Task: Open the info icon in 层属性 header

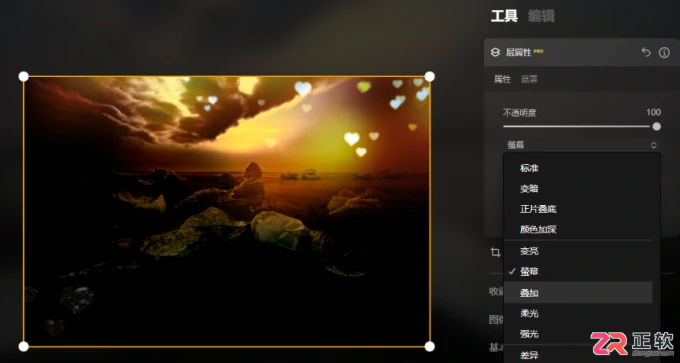Action: pos(664,52)
